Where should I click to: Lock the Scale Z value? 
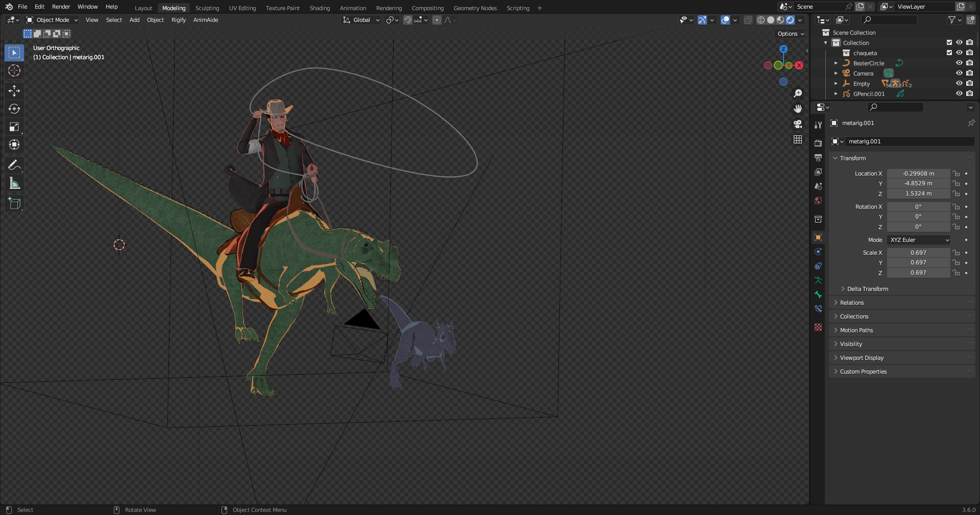tap(956, 273)
